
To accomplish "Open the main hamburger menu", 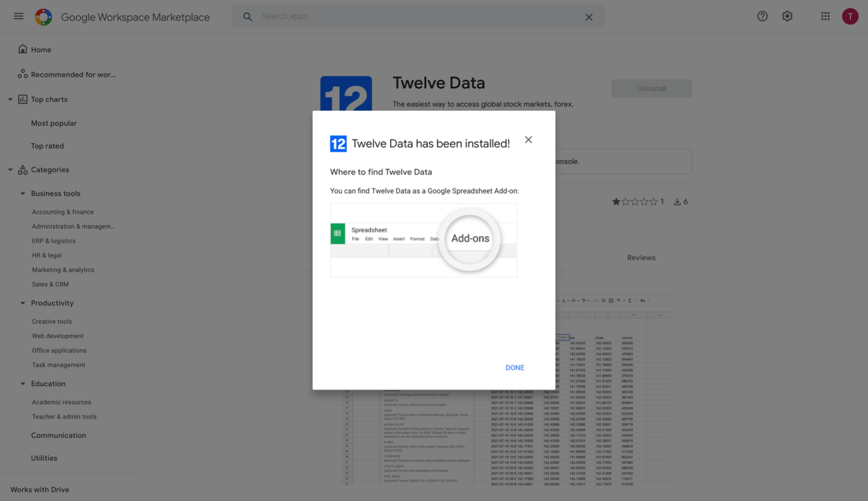I will 18,17.
